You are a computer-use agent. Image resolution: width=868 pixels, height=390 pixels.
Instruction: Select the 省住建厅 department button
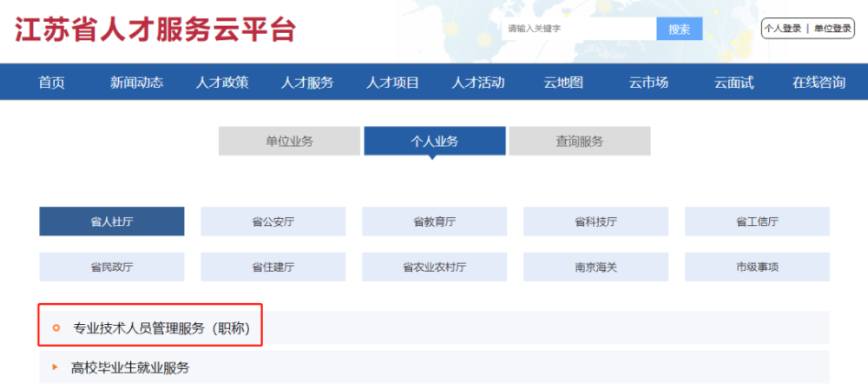pyautogui.click(x=273, y=267)
